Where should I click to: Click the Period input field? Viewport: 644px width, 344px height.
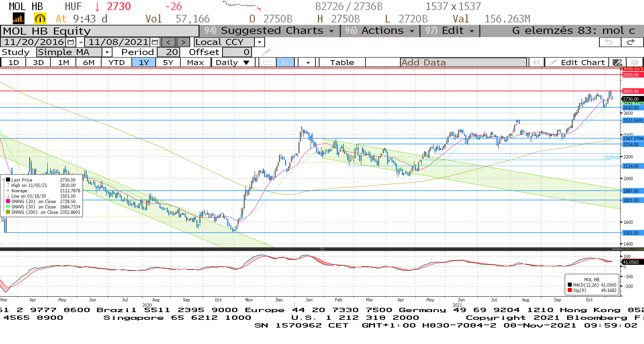point(168,52)
